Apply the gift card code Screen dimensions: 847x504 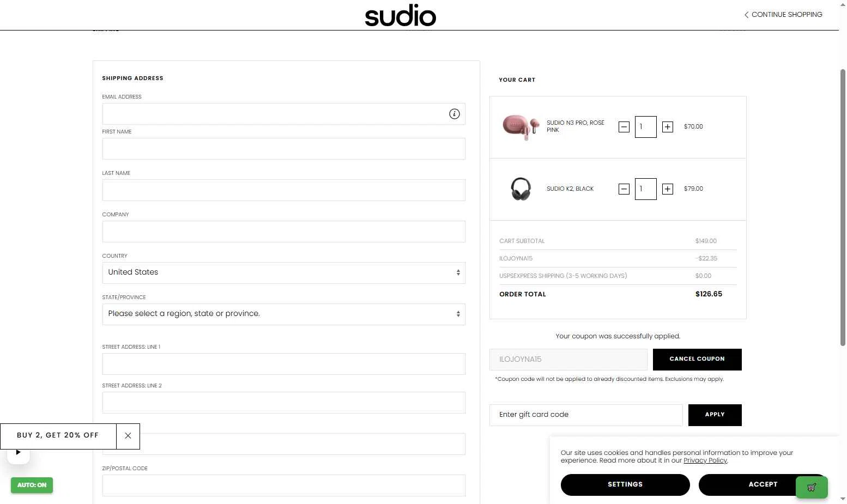pyautogui.click(x=715, y=415)
